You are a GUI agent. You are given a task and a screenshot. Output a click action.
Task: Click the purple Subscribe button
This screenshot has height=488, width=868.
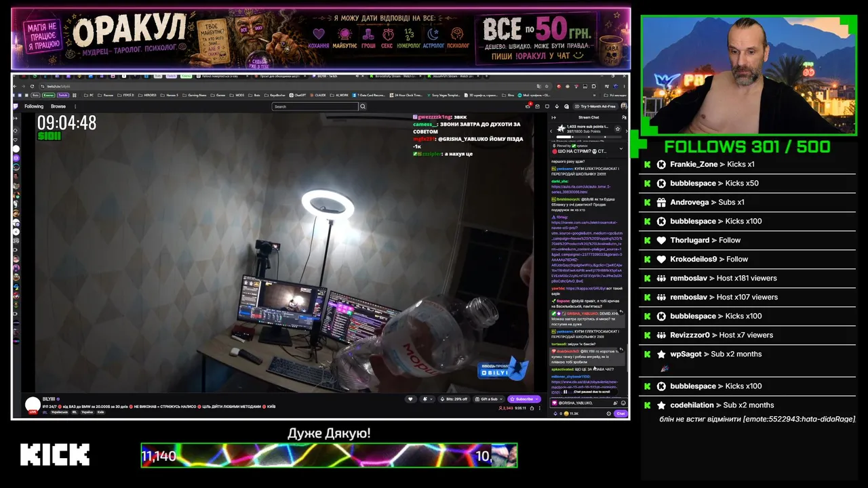click(x=524, y=399)
